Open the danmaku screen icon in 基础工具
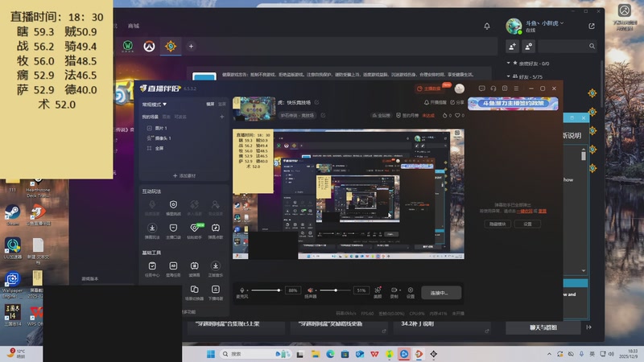Image resolution: width=644 pixels, height=362 pixels. click(195, 266)
